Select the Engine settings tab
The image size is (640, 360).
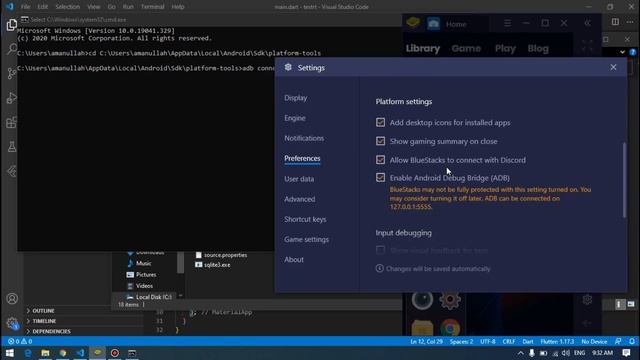295,118
